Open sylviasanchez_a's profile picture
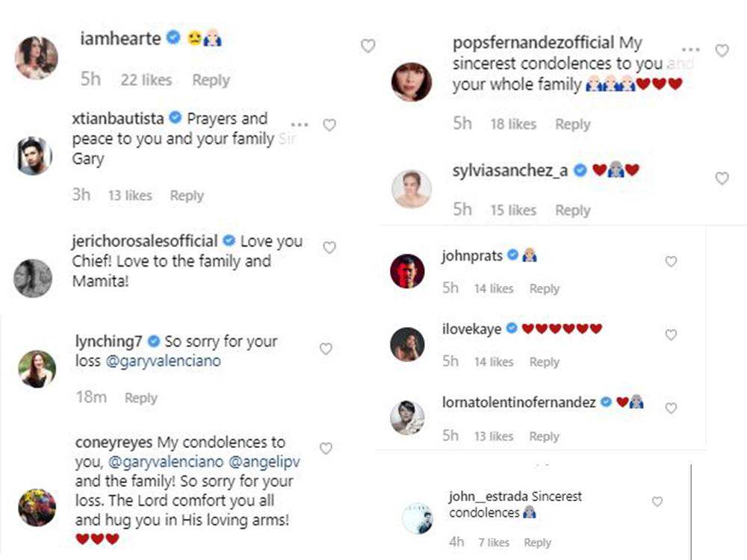This screenshot has width=747, height=560. [x=412, y=189]
